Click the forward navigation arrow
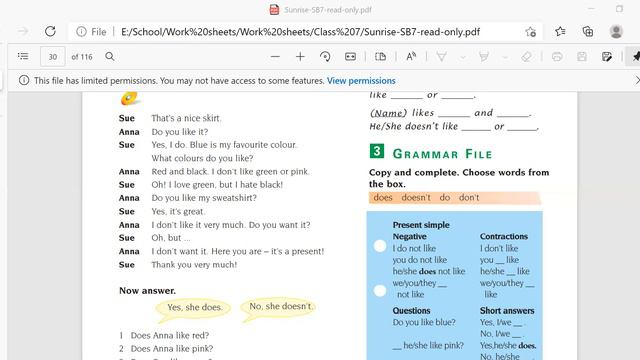This screenshot has height=360, width=640. pyautogui.click(x=23, y=31)
